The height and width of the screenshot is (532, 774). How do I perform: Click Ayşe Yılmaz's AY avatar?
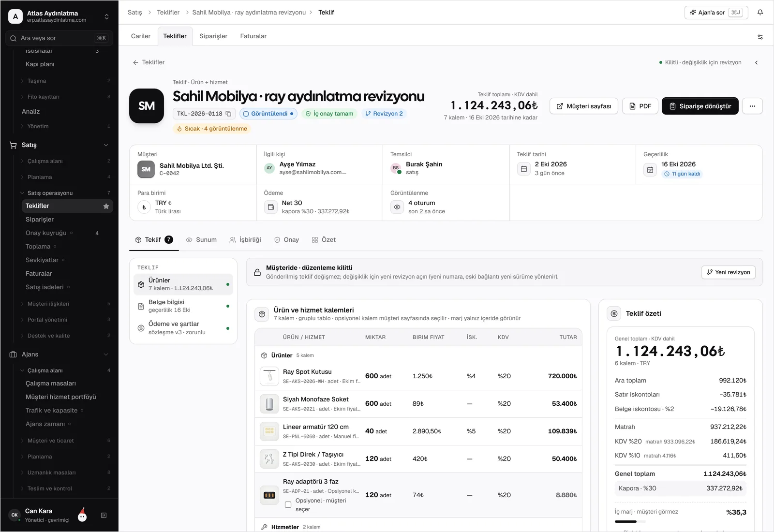click(269, 168)
